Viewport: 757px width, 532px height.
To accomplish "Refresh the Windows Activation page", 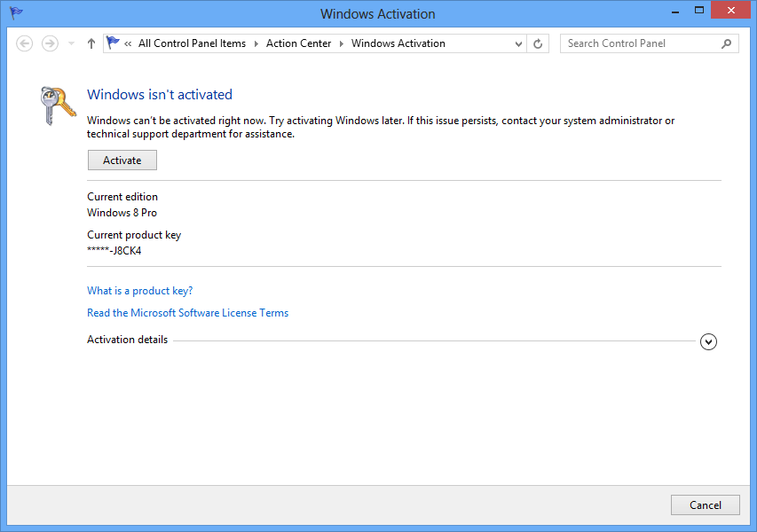I will coord(538,43).
